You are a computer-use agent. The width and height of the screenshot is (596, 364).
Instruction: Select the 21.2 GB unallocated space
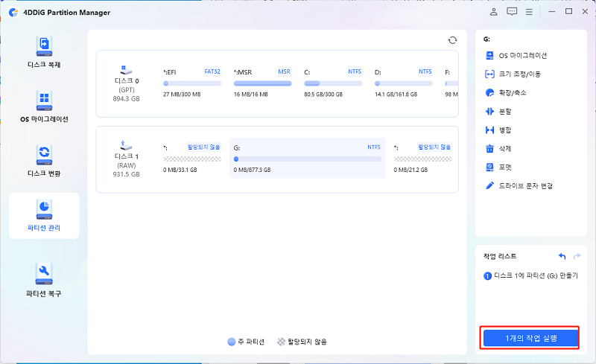click(x=422, y=158)
